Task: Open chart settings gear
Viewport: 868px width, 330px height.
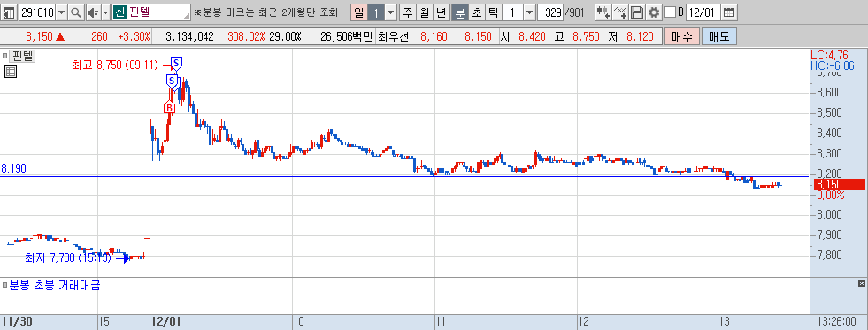Action: click(x=654, y=12)
